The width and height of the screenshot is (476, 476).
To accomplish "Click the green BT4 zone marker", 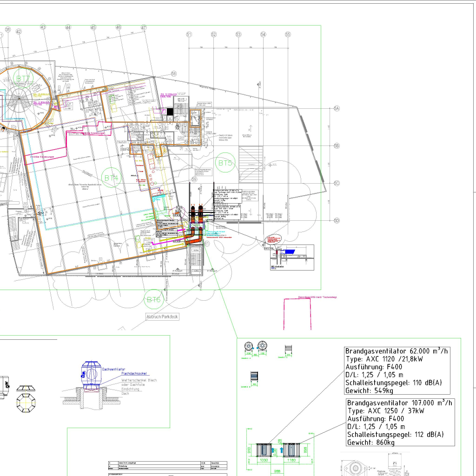I will tap(111, 178).
